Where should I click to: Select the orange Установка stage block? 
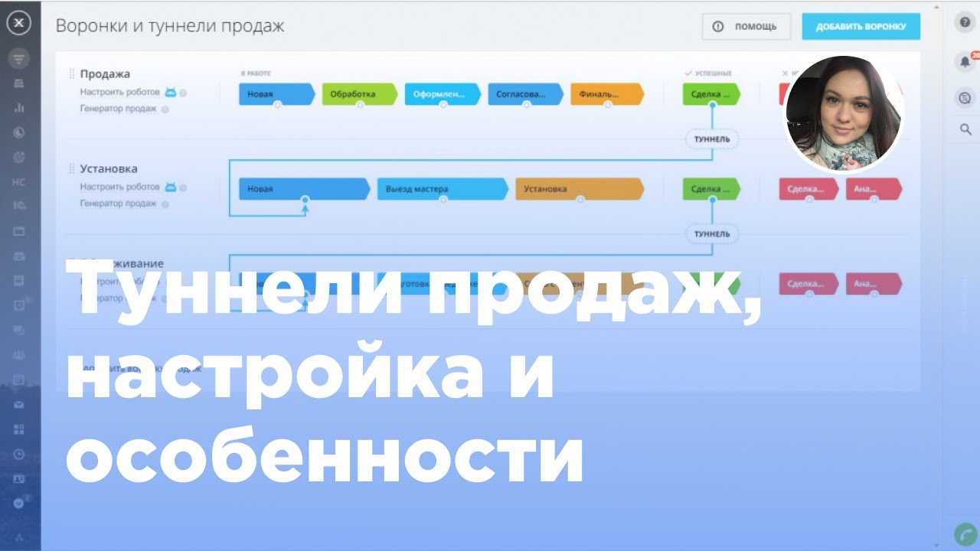pos(580,189)
